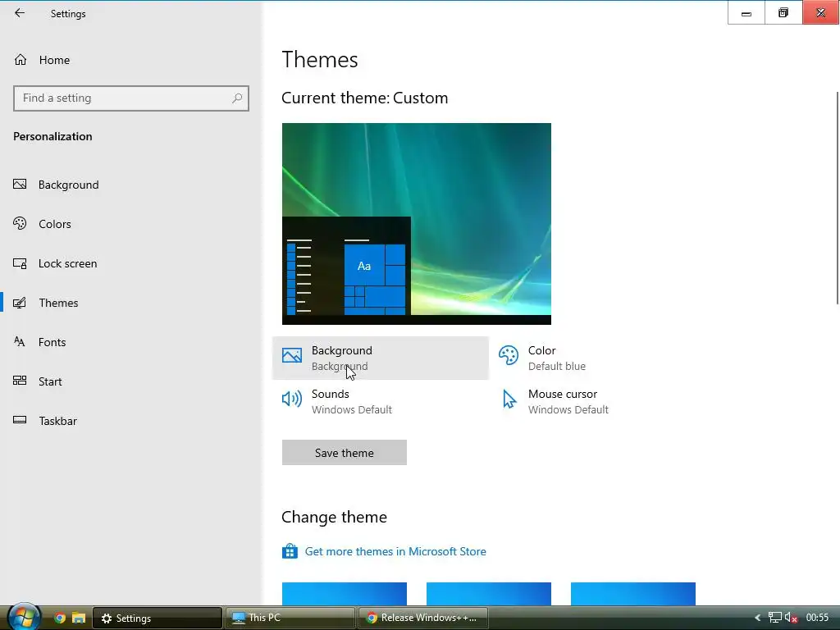Click the muted volume tray icon
Image resolution: width=840 pixels, height=630 pixels.
tap(791, 618)
